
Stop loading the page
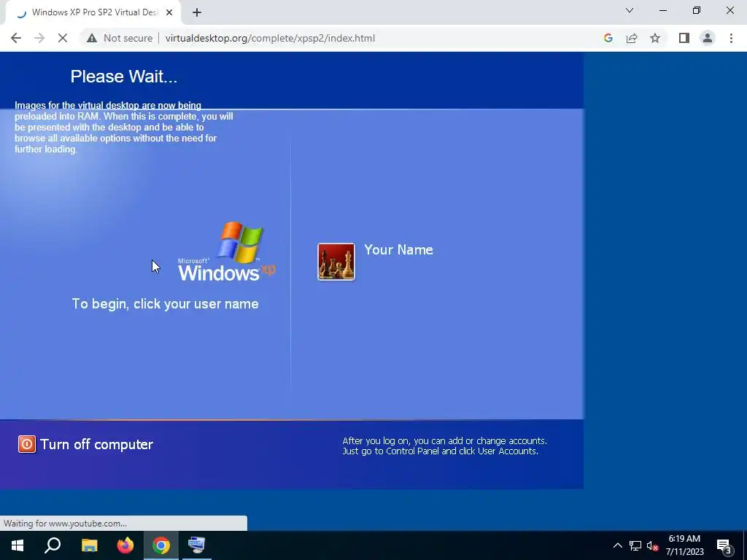click(63, 38)
